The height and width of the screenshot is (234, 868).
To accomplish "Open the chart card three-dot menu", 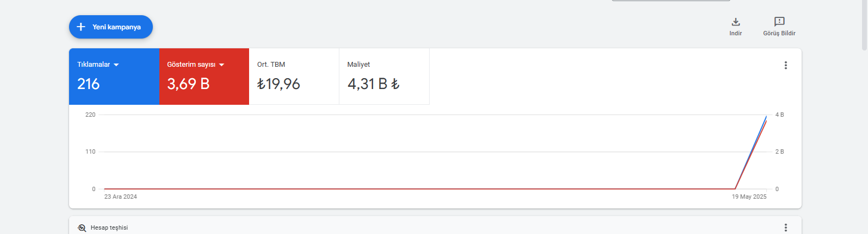I will [785, 65].
